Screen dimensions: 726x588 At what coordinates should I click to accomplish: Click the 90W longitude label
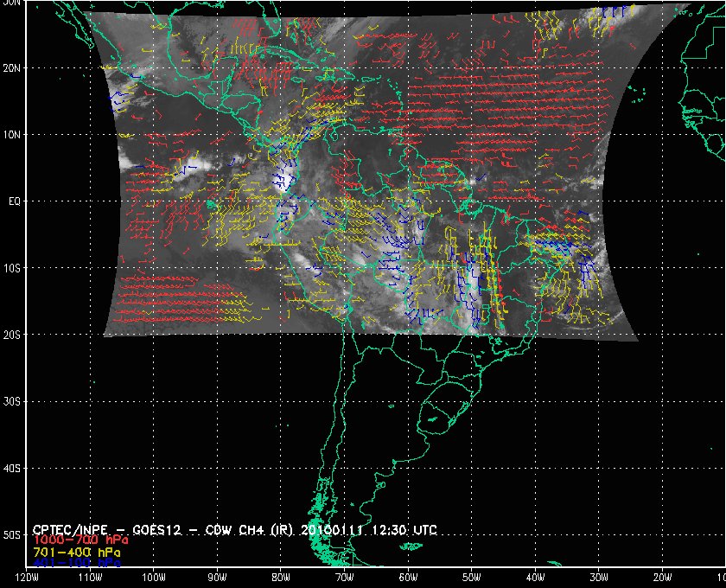point(217,578)
